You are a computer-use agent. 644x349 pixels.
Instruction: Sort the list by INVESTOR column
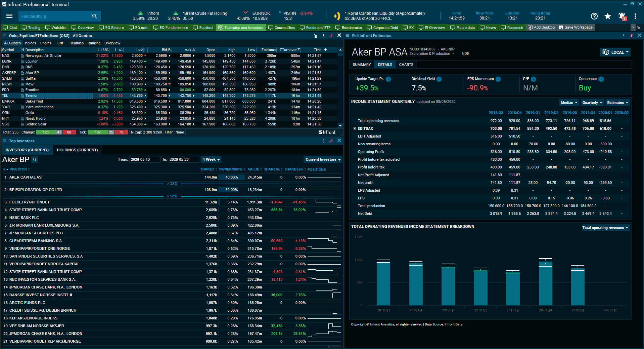tap(19, 169)
